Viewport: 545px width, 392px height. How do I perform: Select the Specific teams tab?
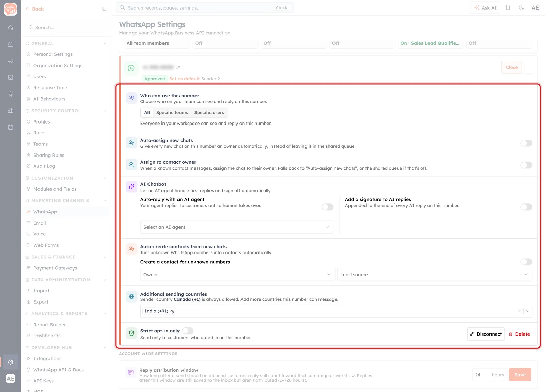point(172,113)
